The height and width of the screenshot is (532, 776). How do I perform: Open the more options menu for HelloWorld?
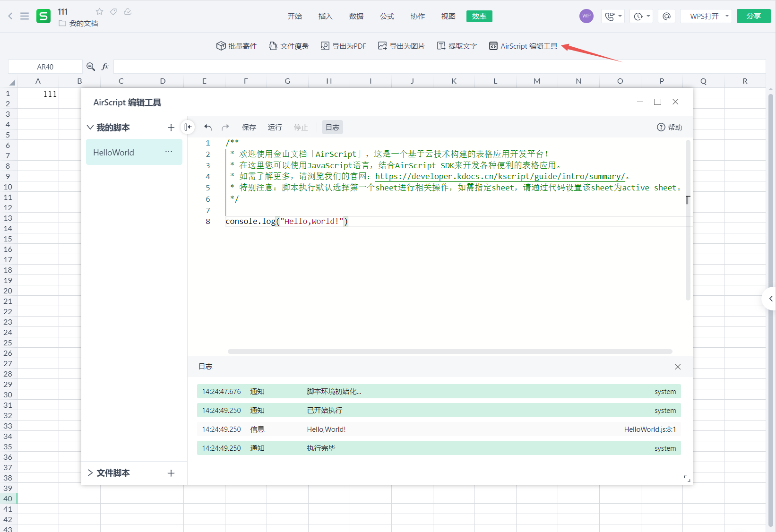(169, 152)
